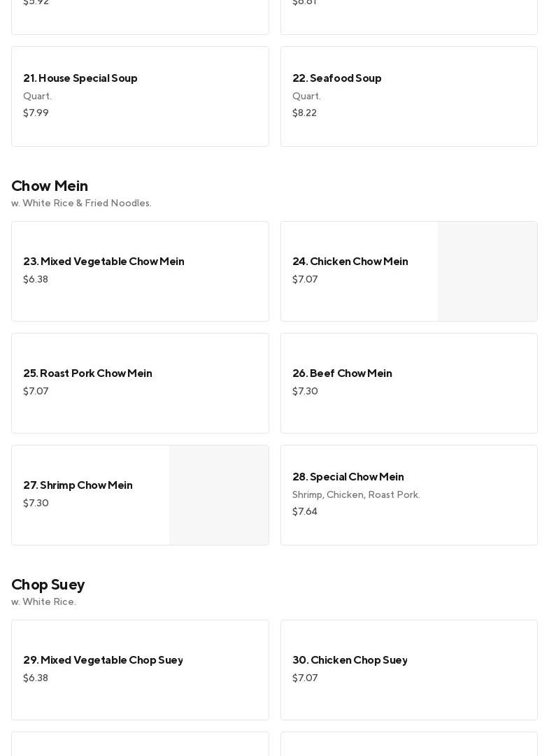The width and height of the screenshot is (549, 756).
Task: Click the Chop Suey section heading
Action: point(48,585)
